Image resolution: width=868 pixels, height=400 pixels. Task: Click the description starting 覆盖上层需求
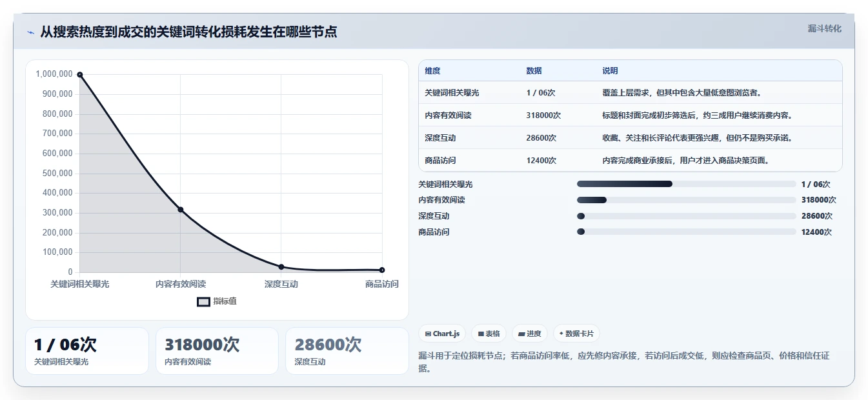(683, 93)
